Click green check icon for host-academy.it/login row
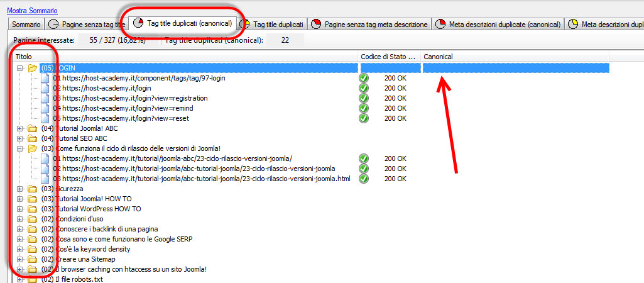 (364, 88)
